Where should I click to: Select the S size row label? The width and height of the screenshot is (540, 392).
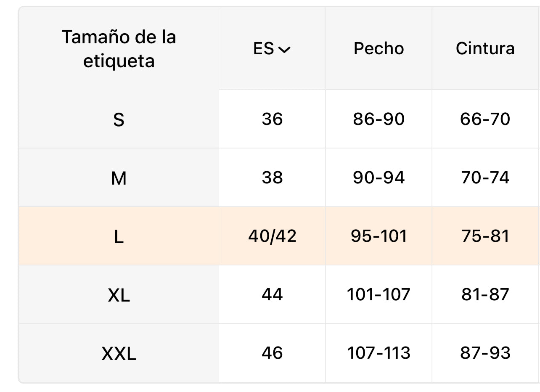(x=119, y=120)
